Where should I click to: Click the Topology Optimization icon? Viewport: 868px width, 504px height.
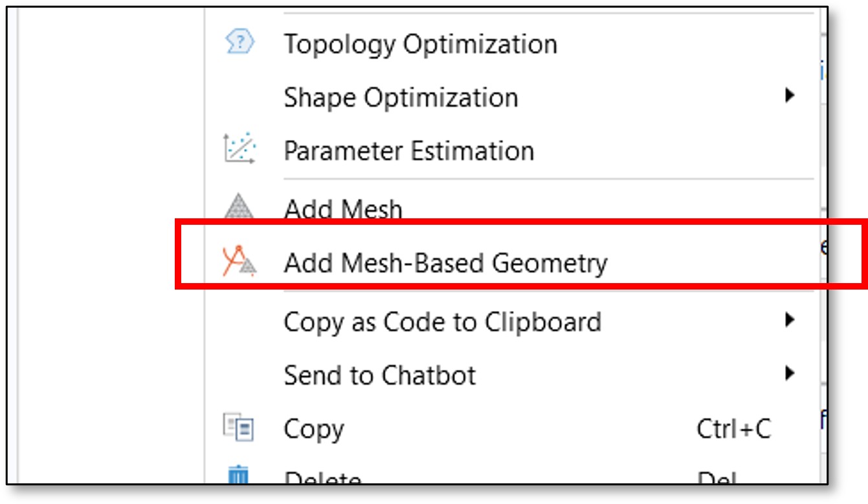pyautogui.click(x=239, y=44)
